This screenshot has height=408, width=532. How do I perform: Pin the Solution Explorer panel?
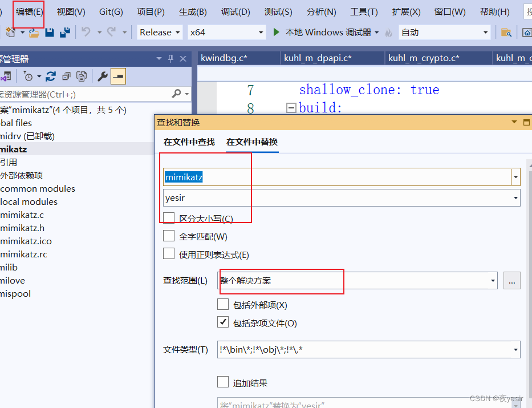(170, 59)
